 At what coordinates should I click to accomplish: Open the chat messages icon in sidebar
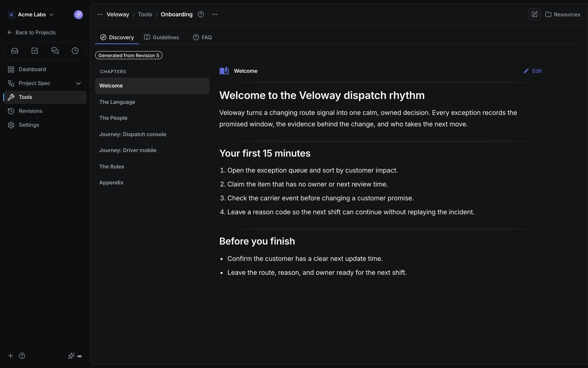tap(55, 51)
